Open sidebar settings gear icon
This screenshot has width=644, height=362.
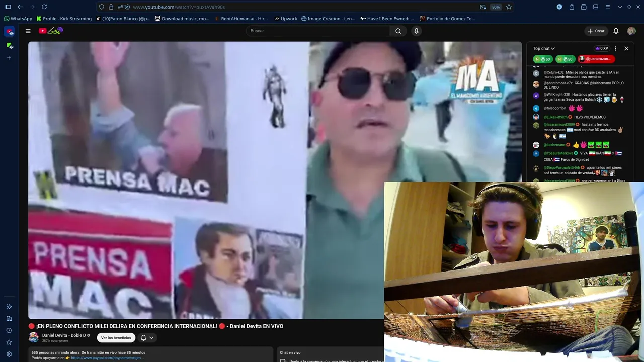tap(9, 354)
